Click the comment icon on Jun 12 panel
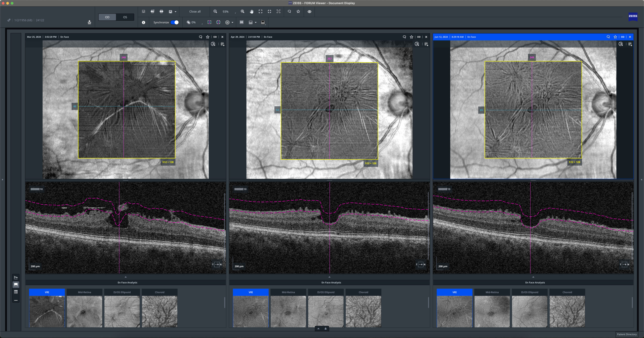 point(608,37)
